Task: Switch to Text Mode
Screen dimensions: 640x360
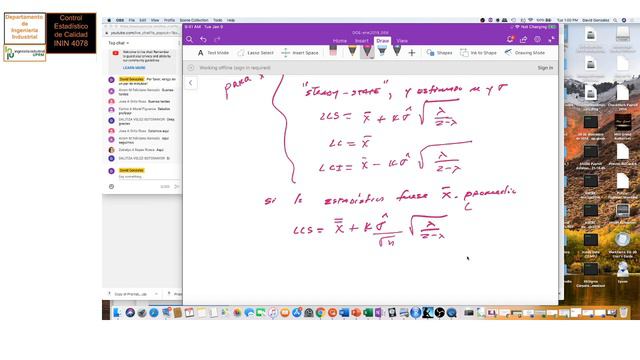Action: (213, 53)
